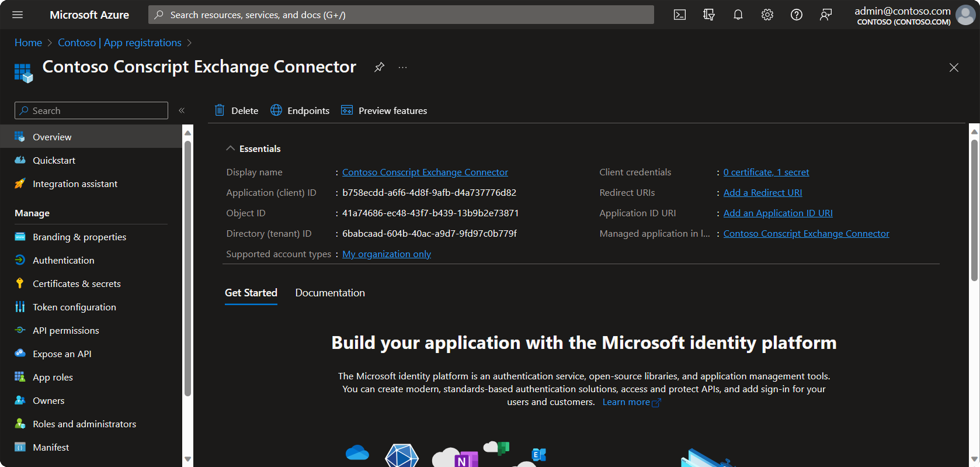980x467 pixels.
Task: Open the Endpoints panel
Action: click(300, 110)
